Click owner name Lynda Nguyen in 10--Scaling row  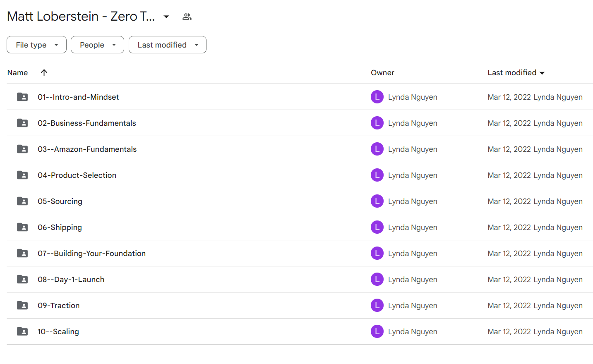[x=413, y=331]
